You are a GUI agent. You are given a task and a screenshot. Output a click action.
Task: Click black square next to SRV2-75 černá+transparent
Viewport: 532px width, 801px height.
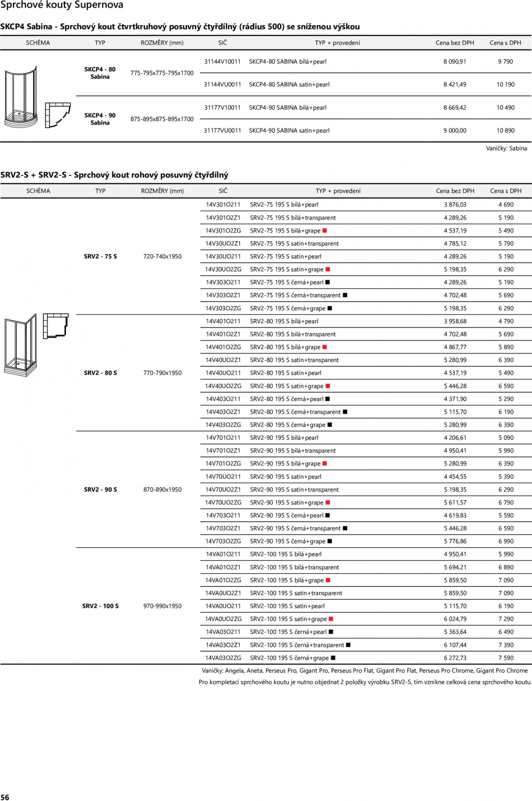click(345, 295)
